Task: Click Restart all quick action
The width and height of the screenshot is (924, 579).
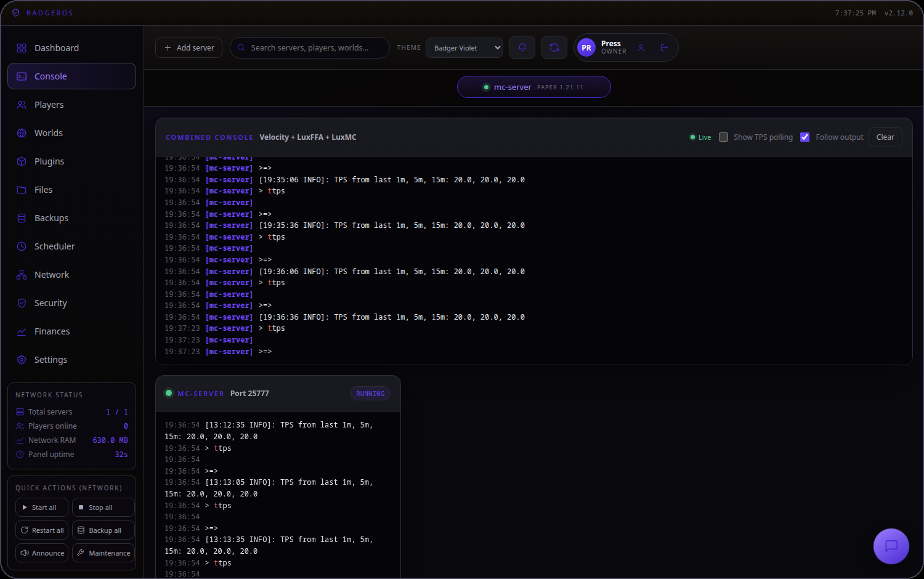Action: (x=42, y=530)
